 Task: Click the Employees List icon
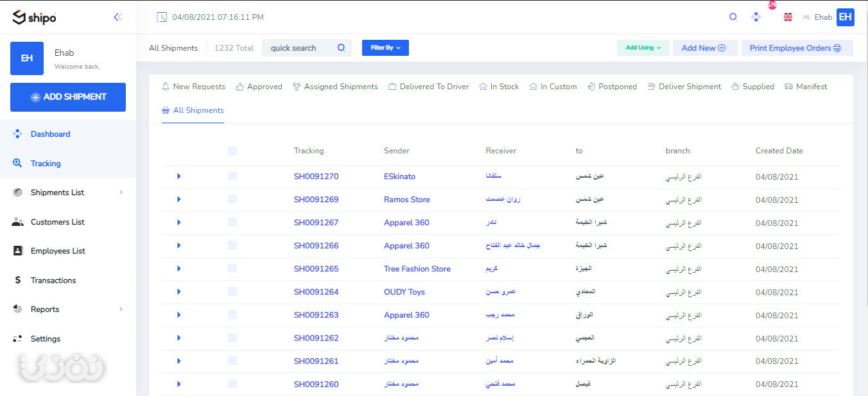18,251
